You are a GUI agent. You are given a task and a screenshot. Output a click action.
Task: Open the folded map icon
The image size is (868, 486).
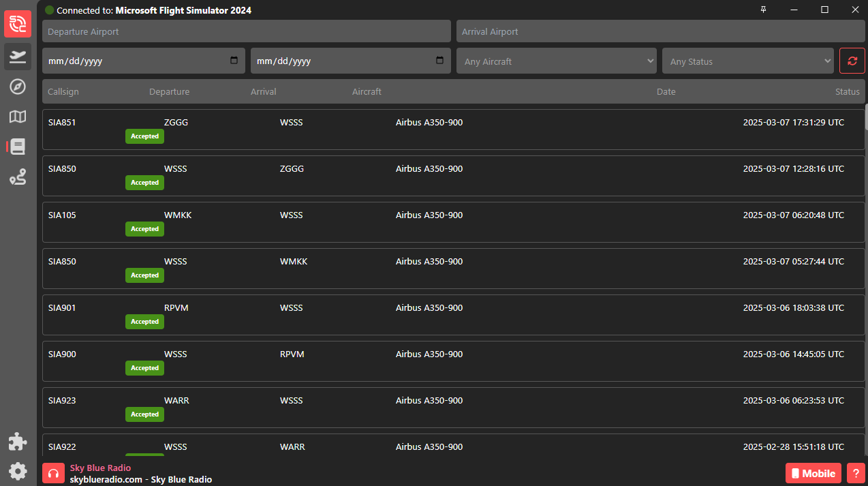click(18, 117)
